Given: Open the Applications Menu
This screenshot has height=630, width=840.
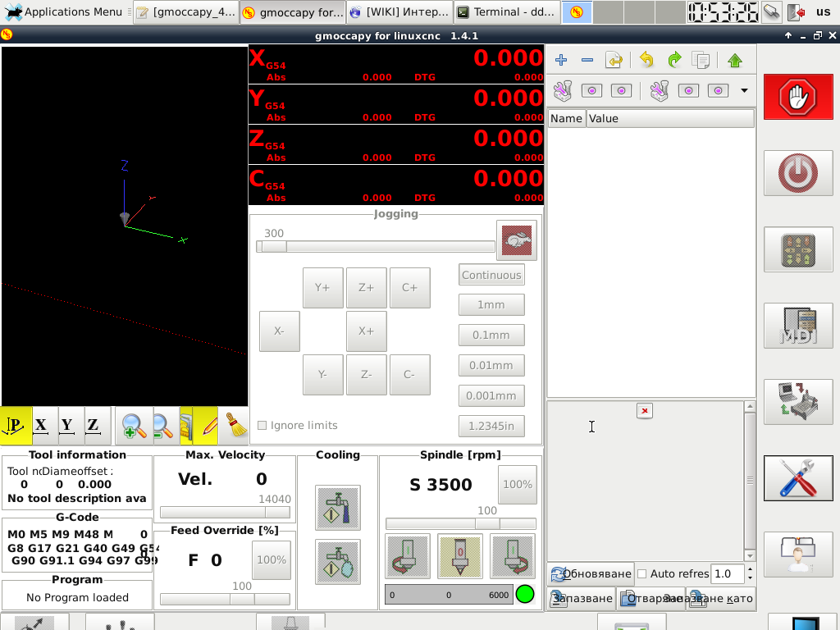Looking at the screenshot, I should pyautogui.click(x=66, y=11).
